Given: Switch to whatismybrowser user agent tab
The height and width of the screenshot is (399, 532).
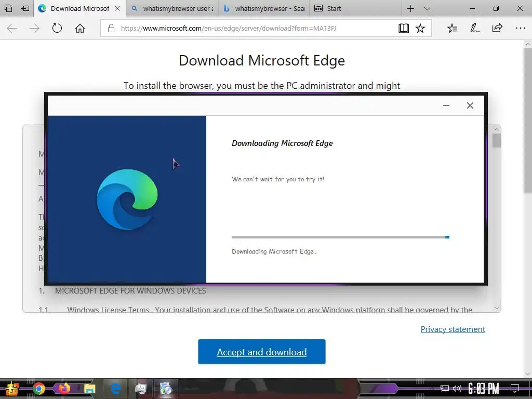Looking at the screenshot, I should click(x=172, y=8).
